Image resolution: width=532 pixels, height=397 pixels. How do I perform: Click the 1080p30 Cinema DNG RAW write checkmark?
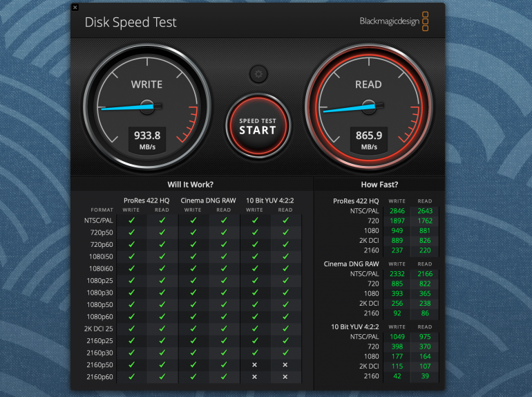193,293
